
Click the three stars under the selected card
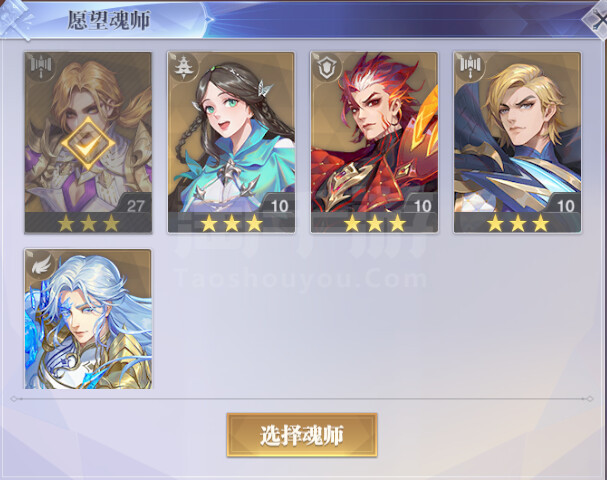point(88,223)
